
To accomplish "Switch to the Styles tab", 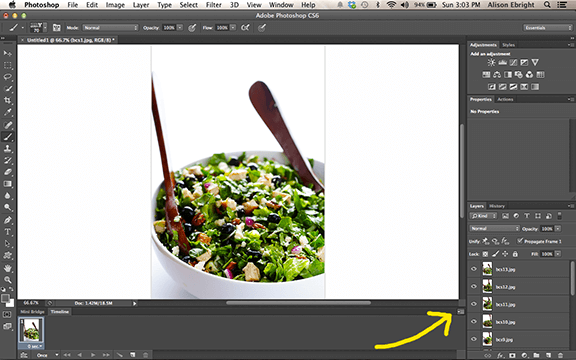I will [508, 45].
